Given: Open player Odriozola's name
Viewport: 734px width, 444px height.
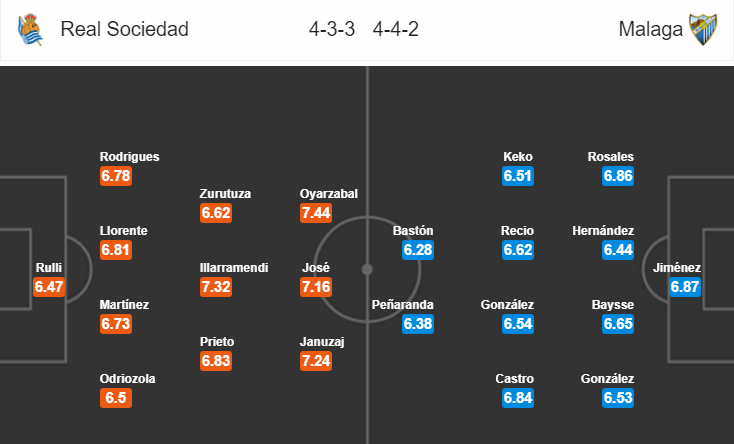Looking at the screenshot, I should click(127, 378).
